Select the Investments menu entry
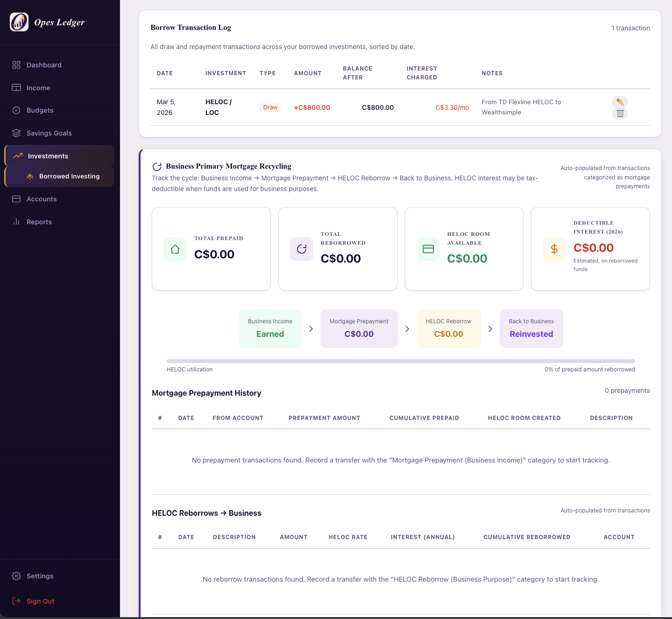Viewport: 672px width, 619px height. 48,156
